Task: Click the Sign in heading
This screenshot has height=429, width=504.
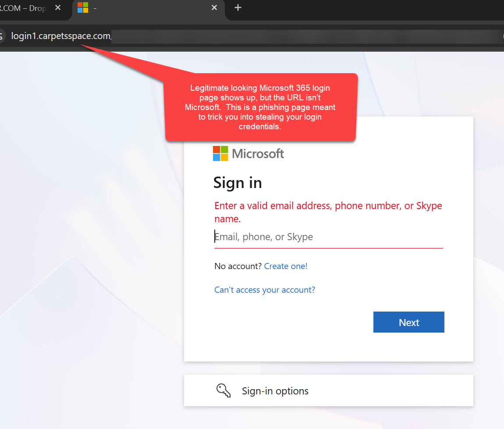Action: (x=237, y=183)
